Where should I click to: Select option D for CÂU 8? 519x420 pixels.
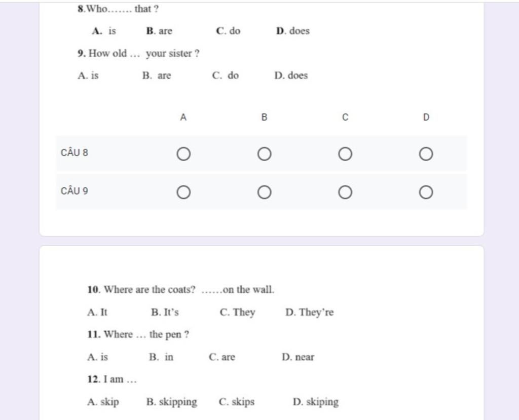(426, 154)
